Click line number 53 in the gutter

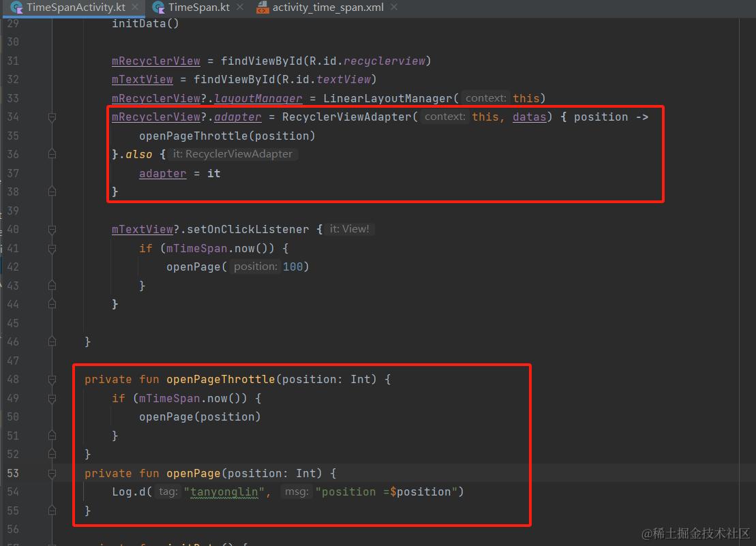click(x=13, y=473)
